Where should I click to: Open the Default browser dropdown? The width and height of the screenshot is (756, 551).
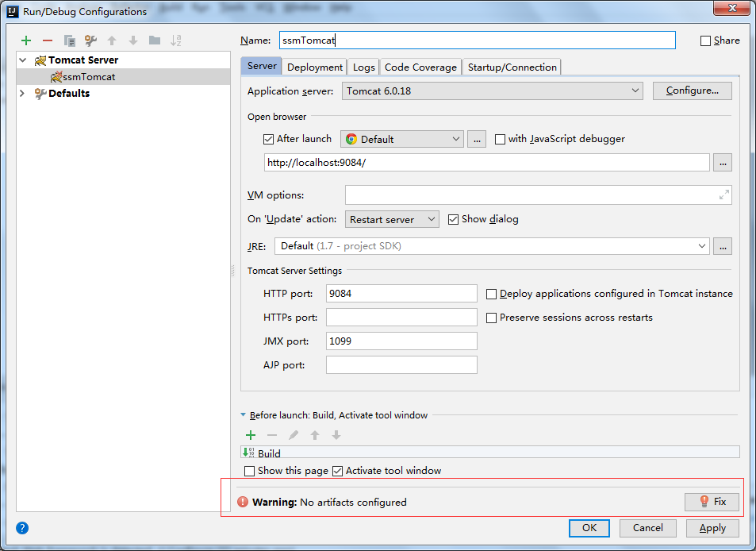coord(402,140)
